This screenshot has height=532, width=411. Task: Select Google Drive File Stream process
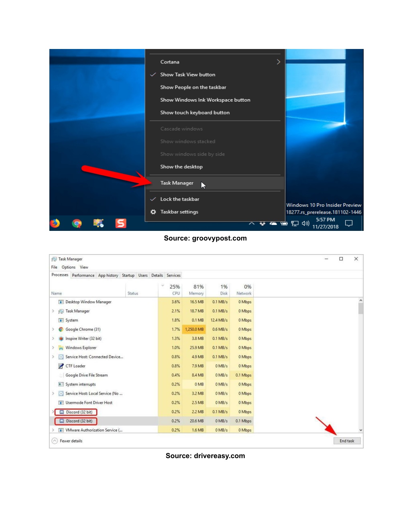coord(152,375)
